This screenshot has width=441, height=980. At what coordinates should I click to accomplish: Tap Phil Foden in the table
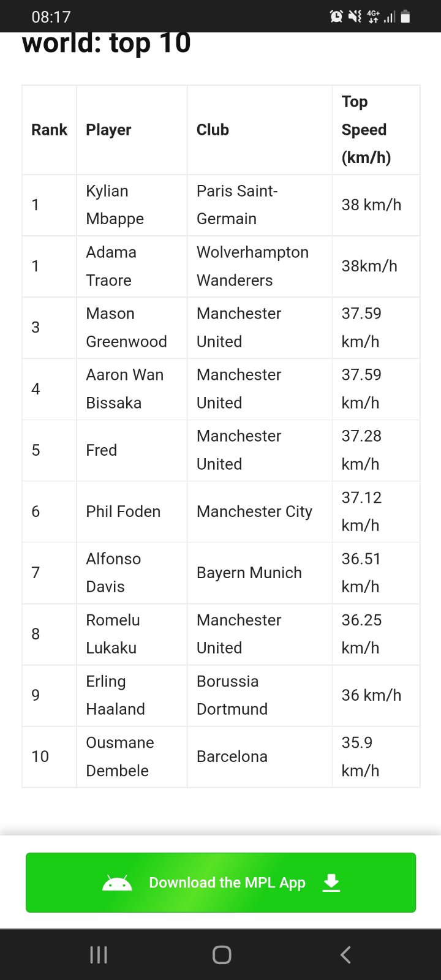(123, 511)
